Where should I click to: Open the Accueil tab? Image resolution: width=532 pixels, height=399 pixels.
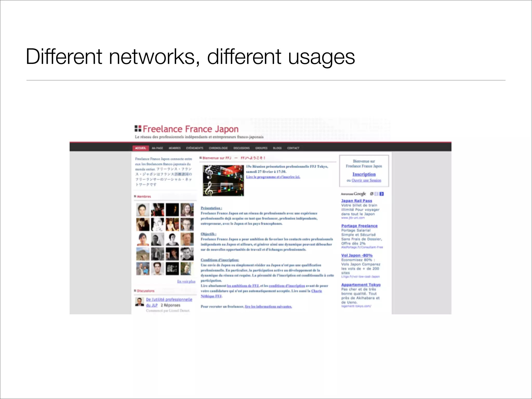pos(141,148)
